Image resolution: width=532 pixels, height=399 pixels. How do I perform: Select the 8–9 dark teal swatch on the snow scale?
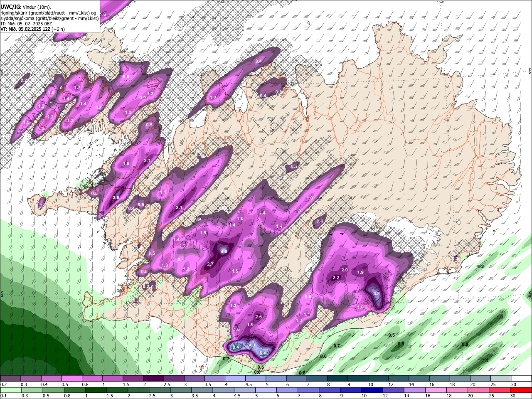[x=337, y=379]
